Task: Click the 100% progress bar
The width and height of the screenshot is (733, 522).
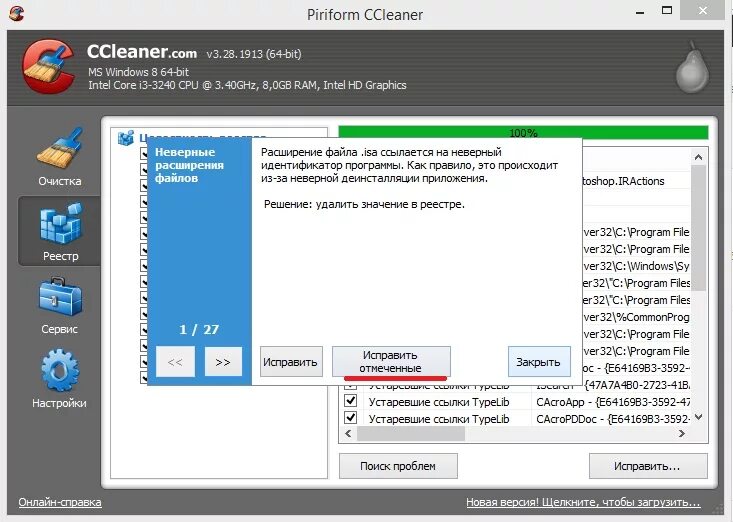Action: [x=523, y=132]
